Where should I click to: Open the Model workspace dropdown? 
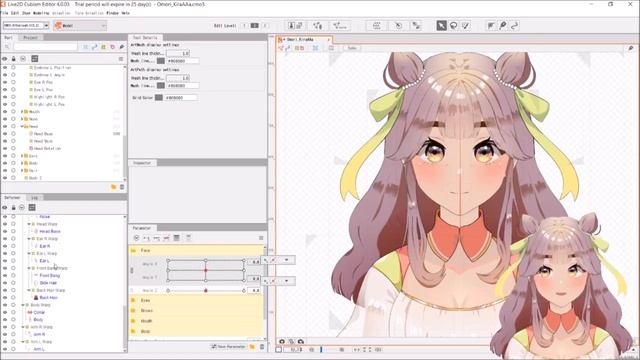click(x=80, y=26)
